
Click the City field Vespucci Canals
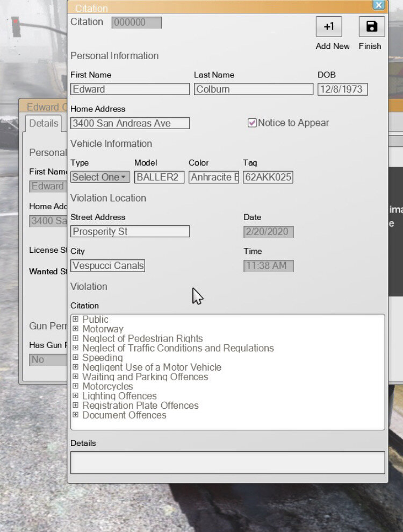click(x=107, y=266)
